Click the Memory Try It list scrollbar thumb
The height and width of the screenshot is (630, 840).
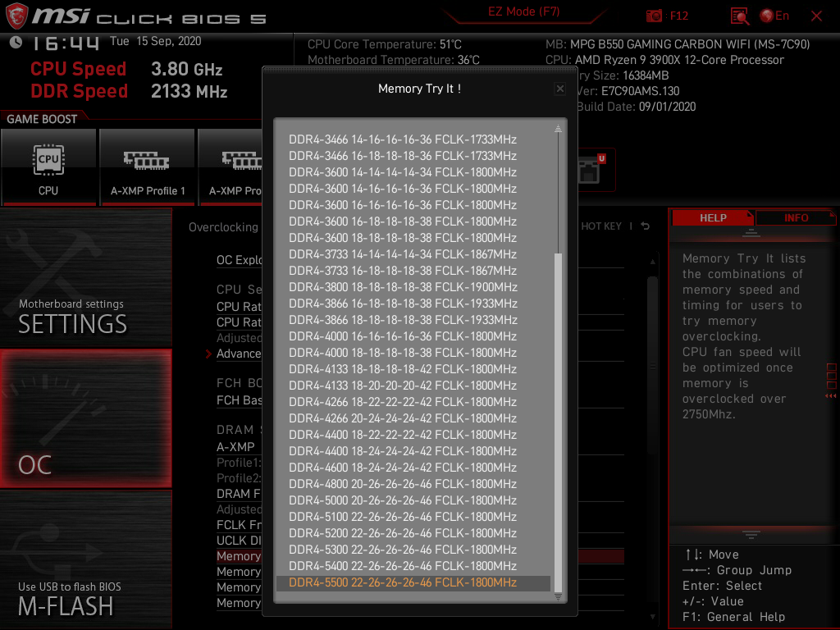click(x=558, y=422)
